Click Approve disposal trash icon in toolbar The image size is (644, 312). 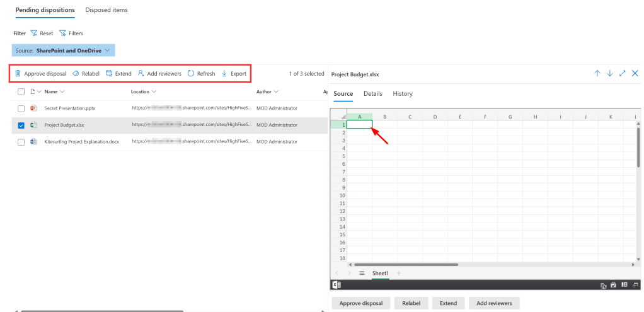(x=18, y=74)
